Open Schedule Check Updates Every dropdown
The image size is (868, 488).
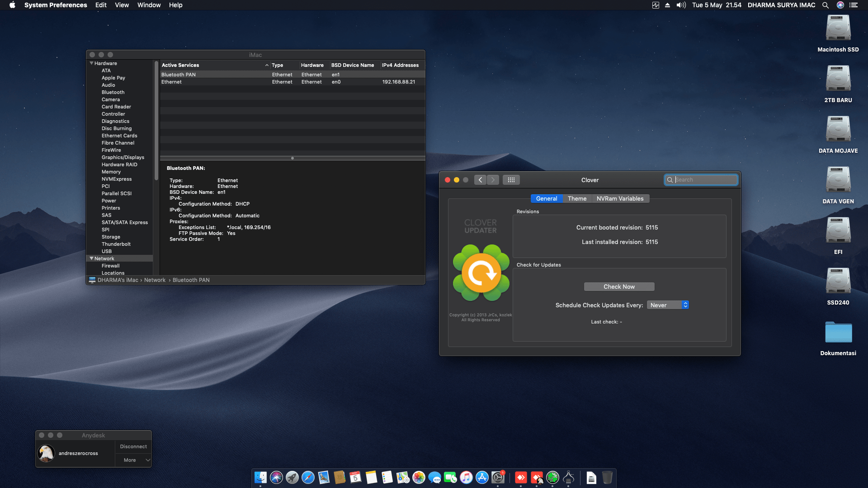pyautogui.click(x=668, y=305)
